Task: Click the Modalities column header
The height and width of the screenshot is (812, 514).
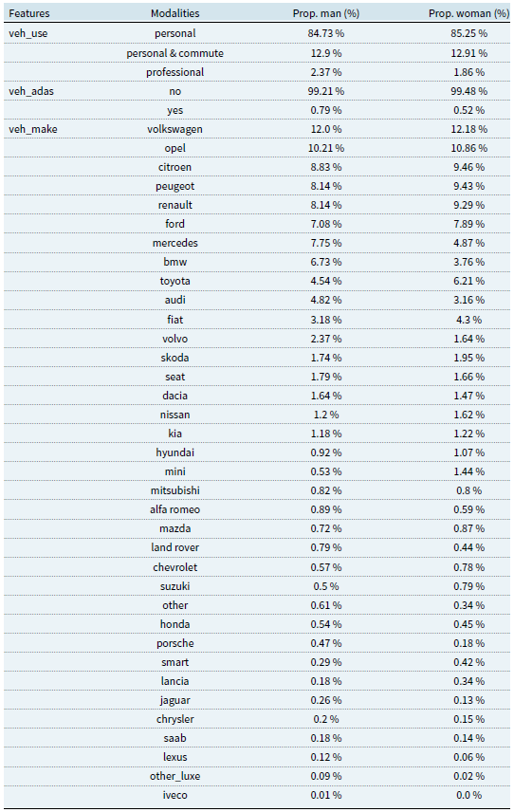Action: [x=174, y=13]
